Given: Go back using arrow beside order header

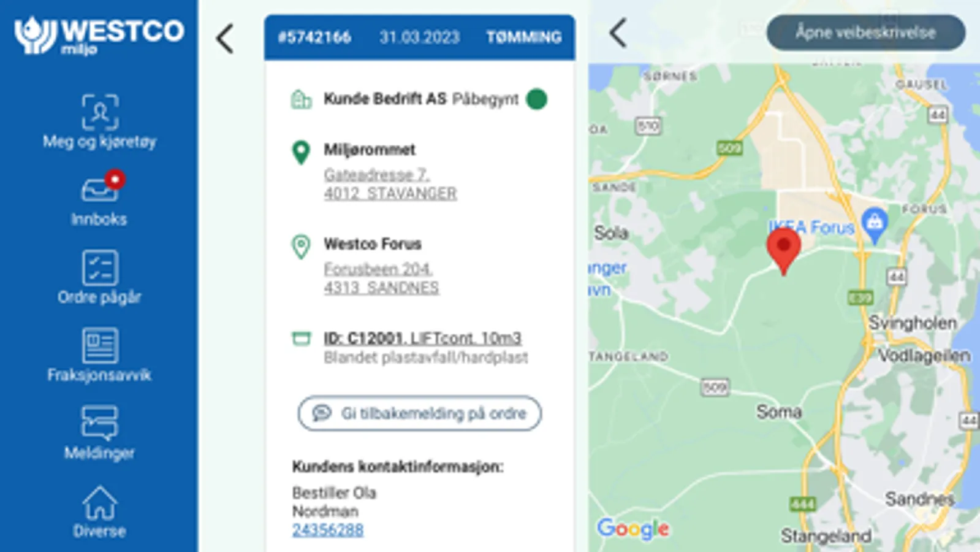Looking at the screenshot, I should (x=225, y=38).
